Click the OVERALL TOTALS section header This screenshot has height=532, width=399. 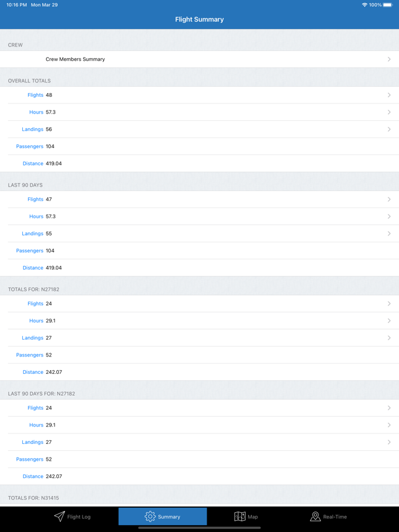pos(29,81)
